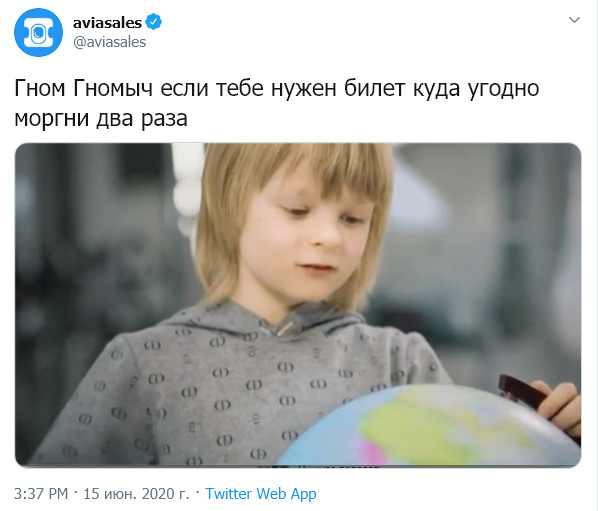Screen dimensions: 598x511
Task: Click the hand holding object in video
Action: (559, 406)
